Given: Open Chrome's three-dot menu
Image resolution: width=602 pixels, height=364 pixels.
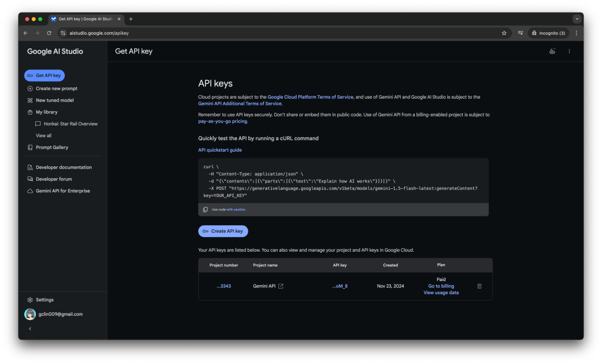Looking at the screenshot, I should coord(576,33).
